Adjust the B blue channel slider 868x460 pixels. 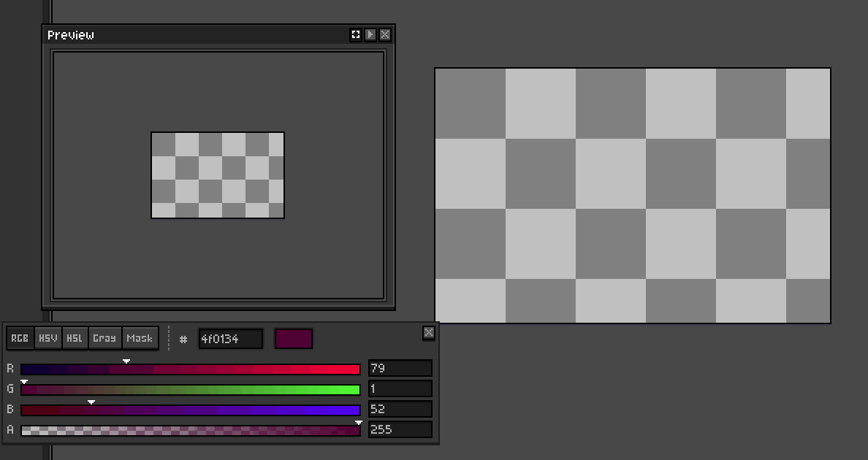[191, 410]
